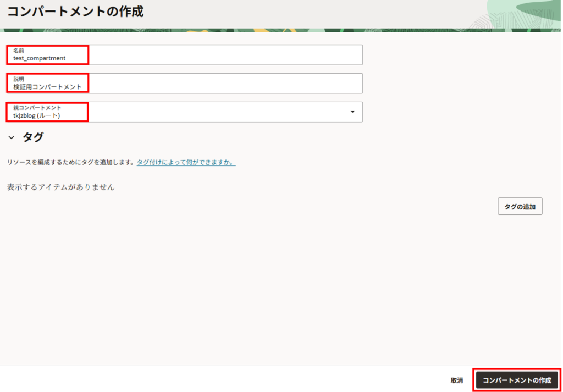Click the 検証用コンパートメント description text

click(x=47, y=87)
